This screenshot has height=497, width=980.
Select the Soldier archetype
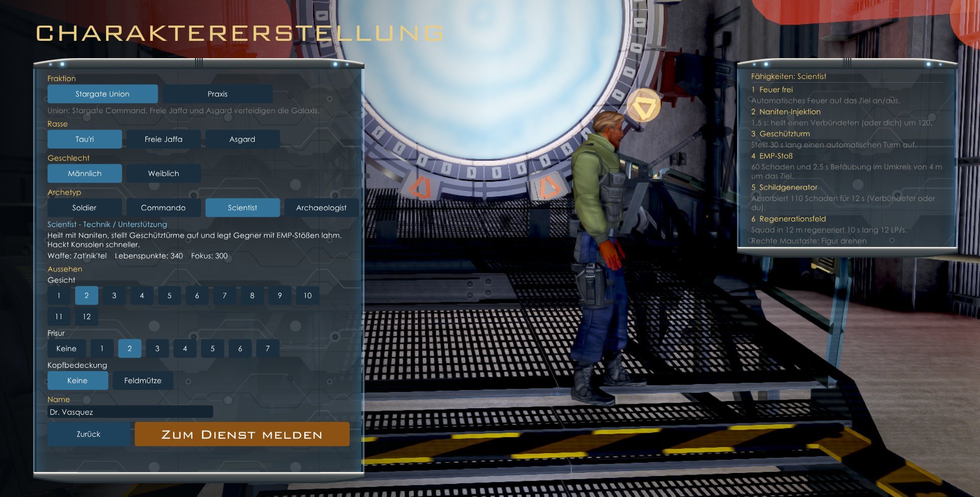click(x=85, y=208)
